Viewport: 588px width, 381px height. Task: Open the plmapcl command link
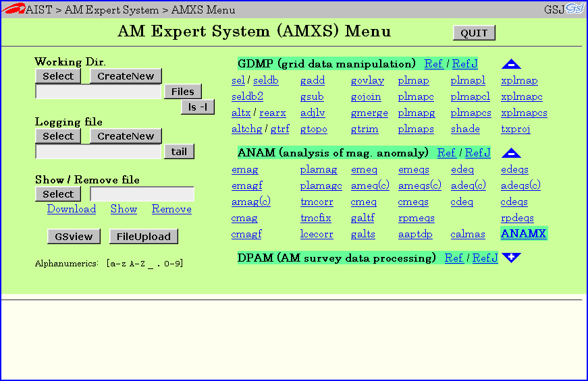(x=471, y=96)
